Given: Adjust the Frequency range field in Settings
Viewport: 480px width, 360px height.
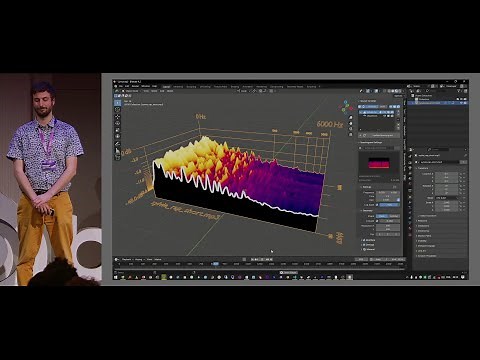Looking at the screenshot, I should click(x=388, y=192).
